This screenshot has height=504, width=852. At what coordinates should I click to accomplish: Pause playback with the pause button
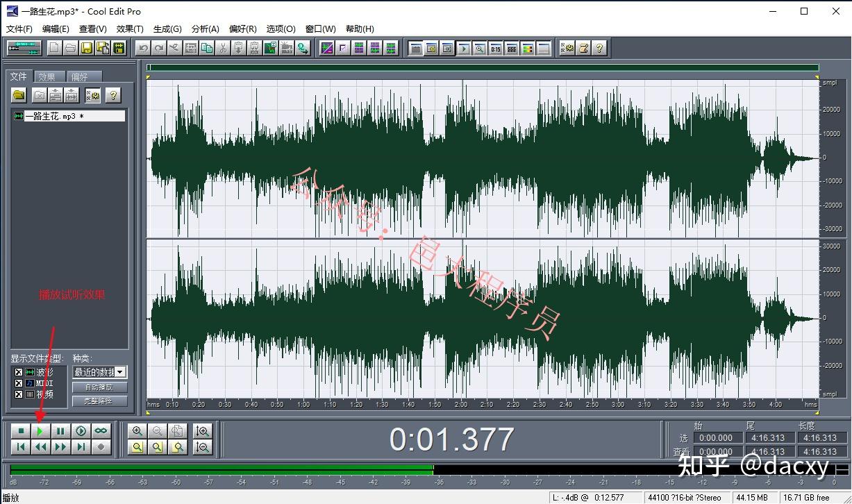61,431
